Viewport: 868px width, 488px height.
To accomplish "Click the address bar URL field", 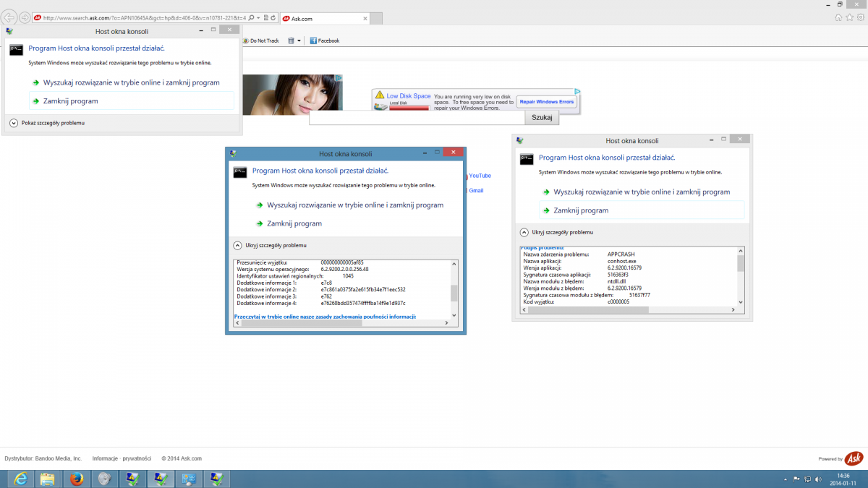I will tap(143, 18).
